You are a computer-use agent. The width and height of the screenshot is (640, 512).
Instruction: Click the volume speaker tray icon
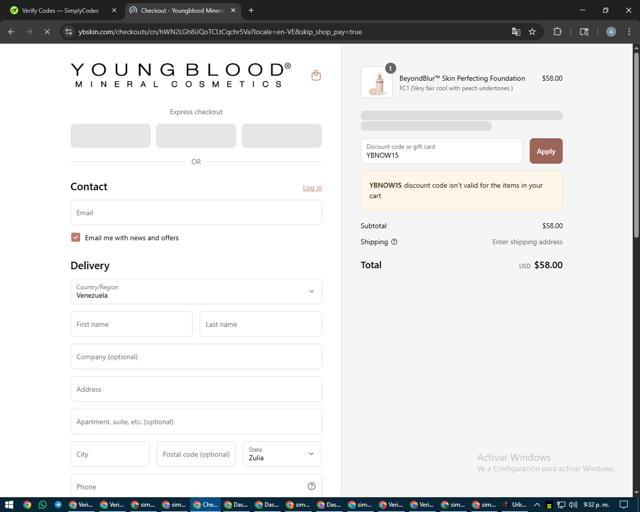[573, 505]
